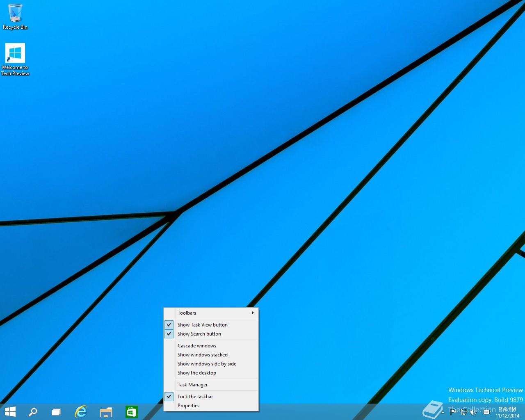Open taskbar Search magnifier
525x420 pixels.
[x=33, y=412]
